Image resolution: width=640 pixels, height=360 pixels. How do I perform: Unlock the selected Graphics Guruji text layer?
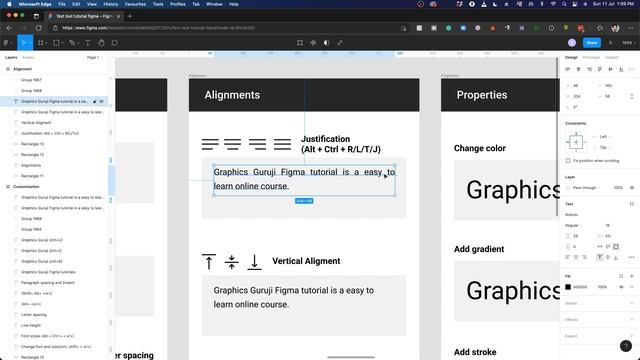(95, 101)
